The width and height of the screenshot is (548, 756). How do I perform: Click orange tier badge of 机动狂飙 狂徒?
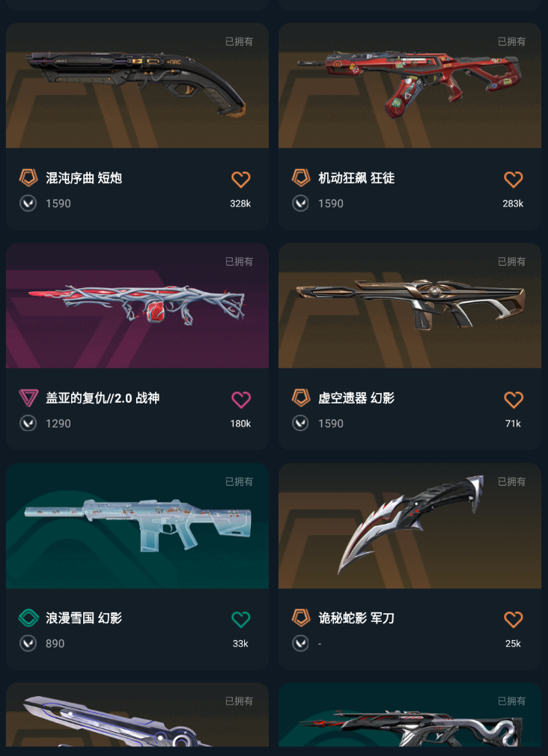click(301, 178)
